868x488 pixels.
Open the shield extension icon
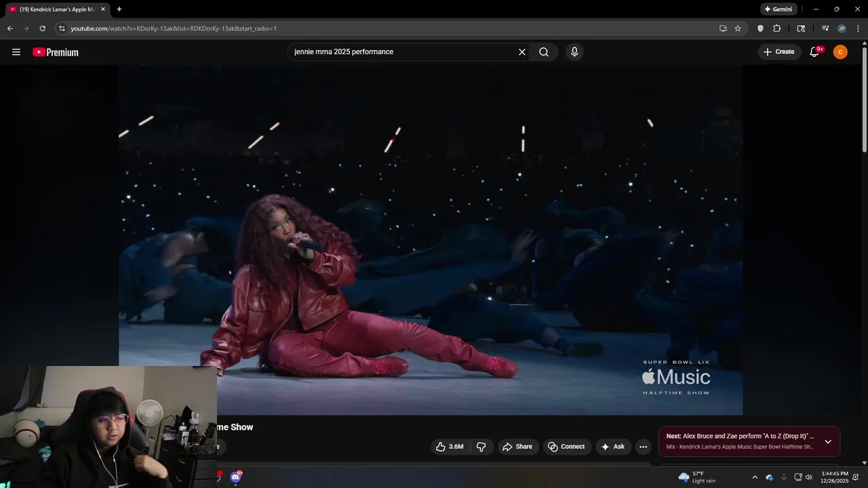coord(760,28)
